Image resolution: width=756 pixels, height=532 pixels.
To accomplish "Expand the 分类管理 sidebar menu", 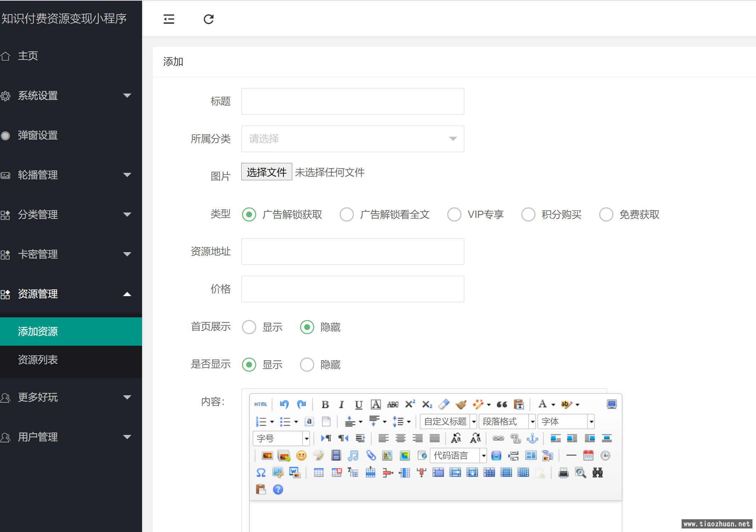I will [71, 215].
